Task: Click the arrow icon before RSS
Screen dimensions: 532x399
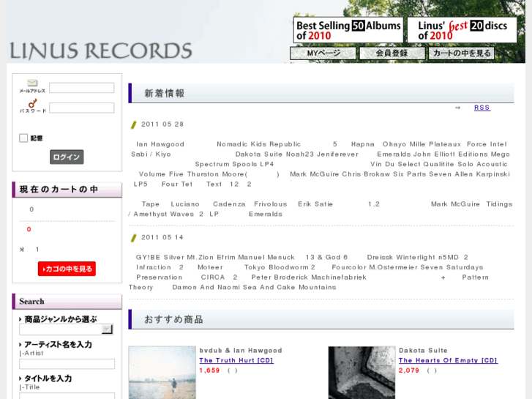Action: click(457, 108)
